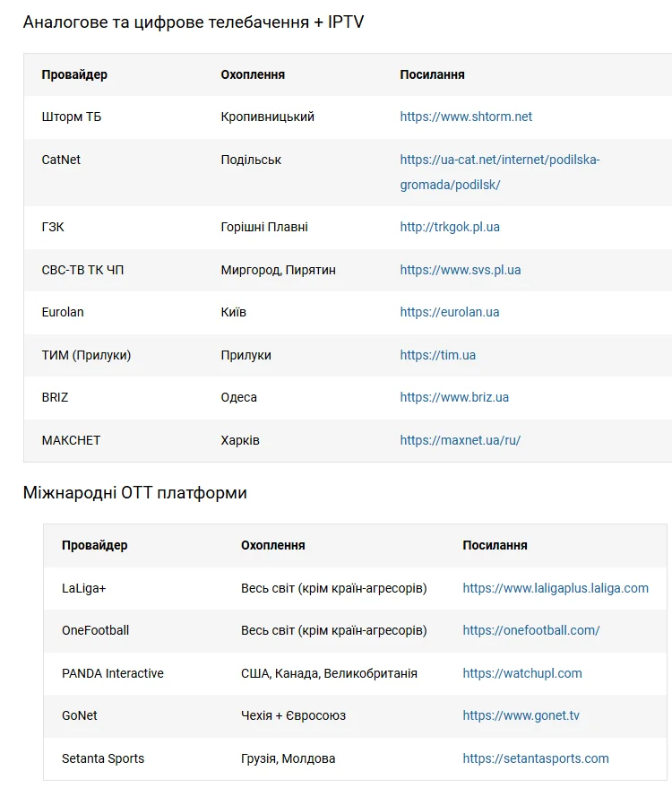Viewport: 672px width, 788px height.
Task: Open the setantasports.com link
Action: tap(536, 758)
